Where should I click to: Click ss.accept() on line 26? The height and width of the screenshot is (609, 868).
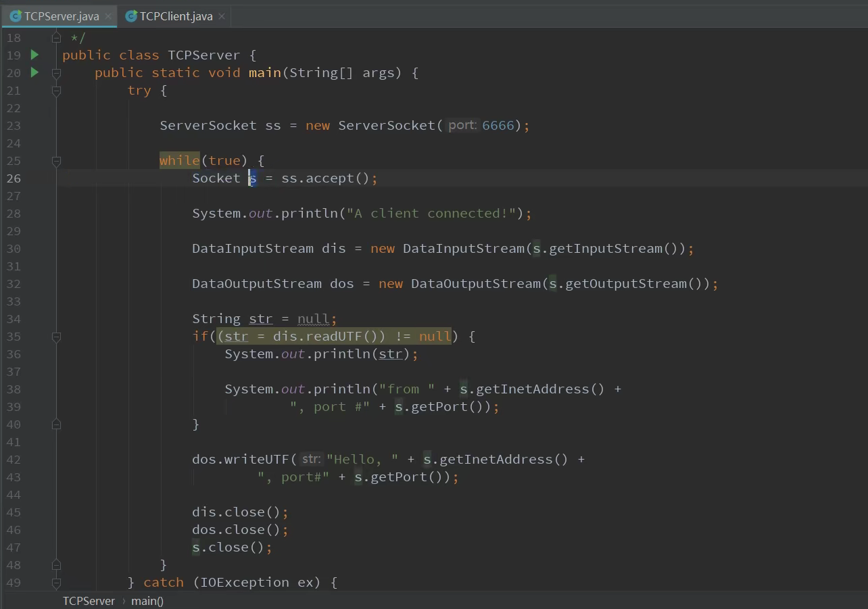326,178
